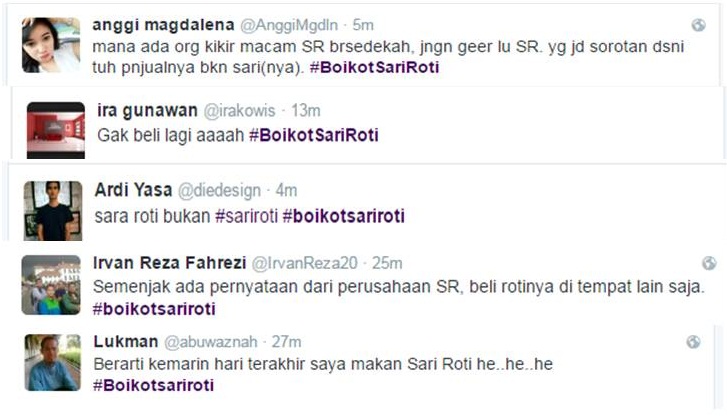
Task: Visit the @diedesign handle
Action: pyautogui.click(x=219, y=190)
